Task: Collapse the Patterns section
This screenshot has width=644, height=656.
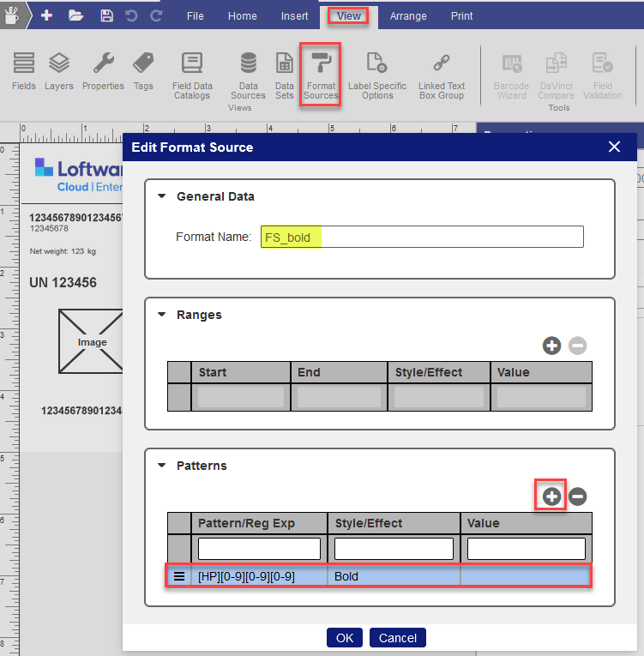Action: click(x=162, y=466)
